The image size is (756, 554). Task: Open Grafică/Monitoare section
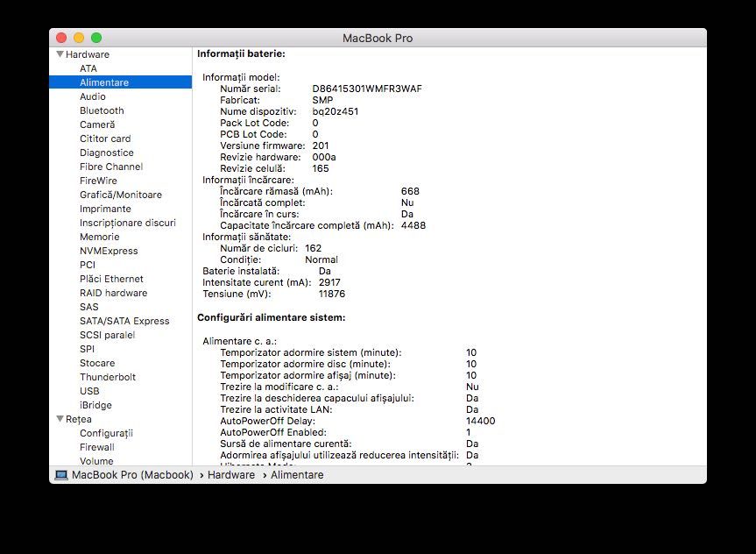coord(121,195)
